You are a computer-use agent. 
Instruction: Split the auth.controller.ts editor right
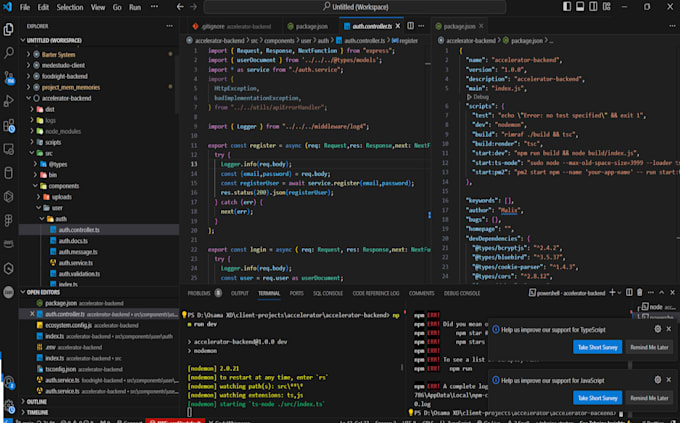click(410, 26)
